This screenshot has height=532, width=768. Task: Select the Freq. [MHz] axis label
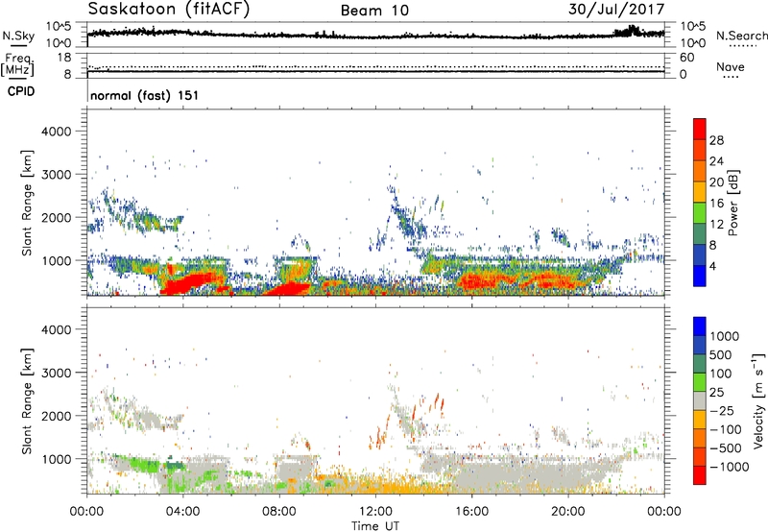point(17,64)
